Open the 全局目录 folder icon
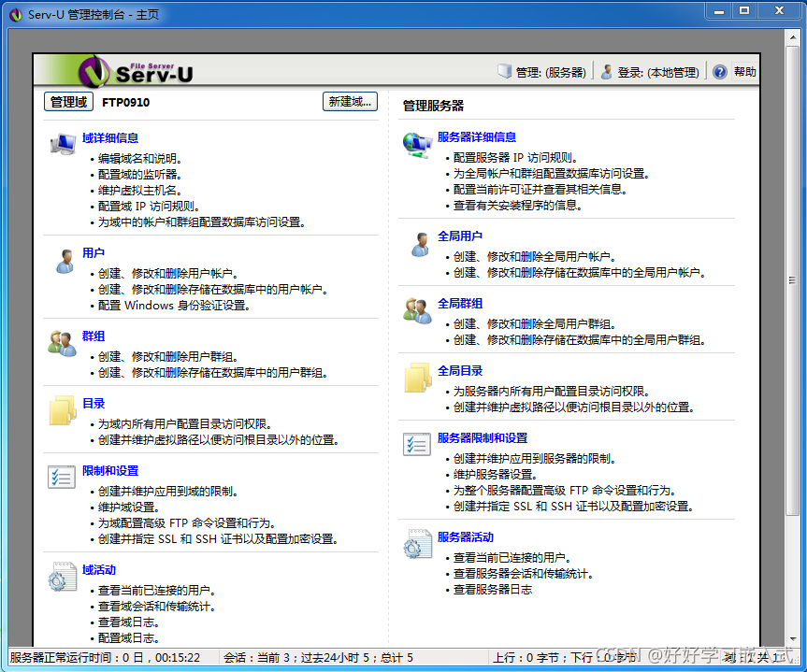The height and width of the screenshot is (672, 807). (x=417, y=379)
